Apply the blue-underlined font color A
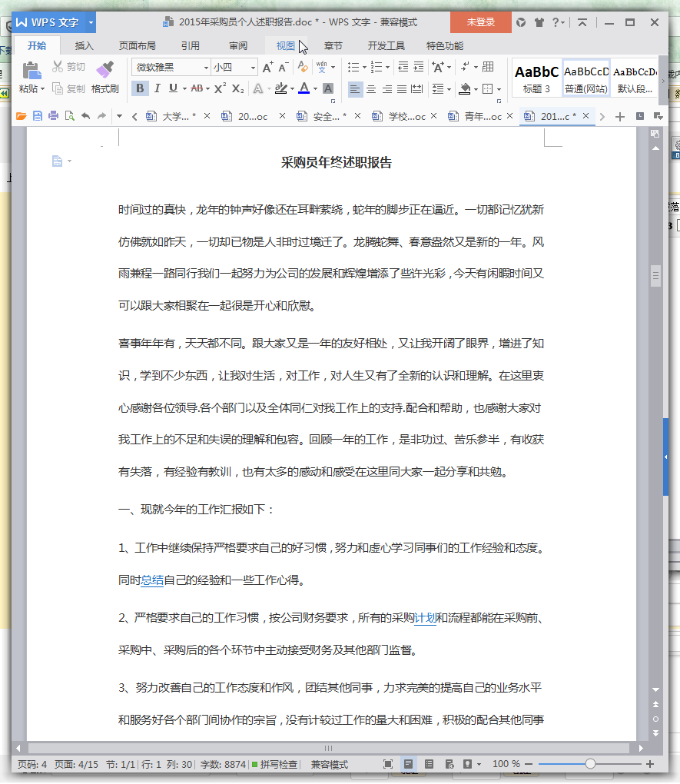The height and width of the screenshot is (784, 680). click(304, 88)
